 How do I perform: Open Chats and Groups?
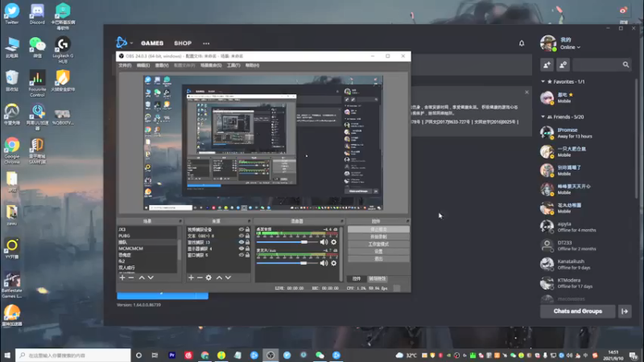pyautogui.click(x=577, y=311)
